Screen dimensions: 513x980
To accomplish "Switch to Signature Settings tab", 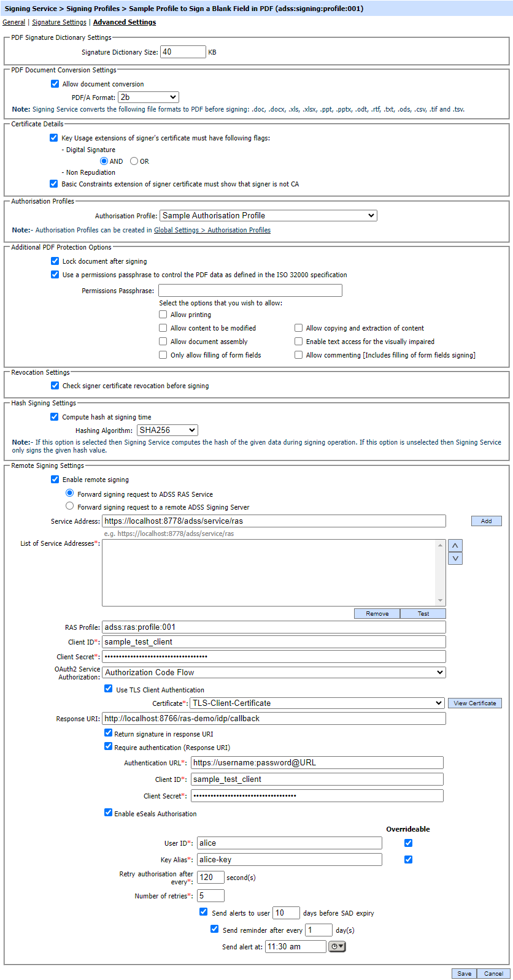I will point(59,22).
